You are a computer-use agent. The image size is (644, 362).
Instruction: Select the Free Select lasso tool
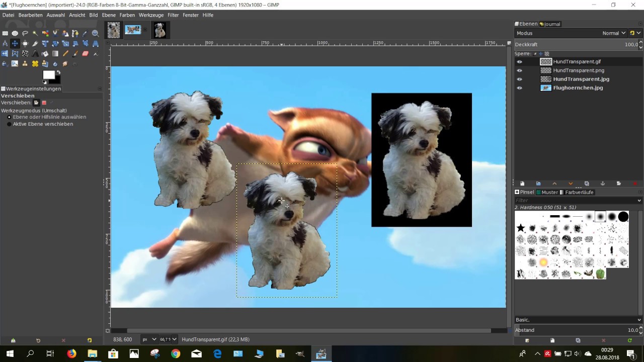[x=25, y=34]
